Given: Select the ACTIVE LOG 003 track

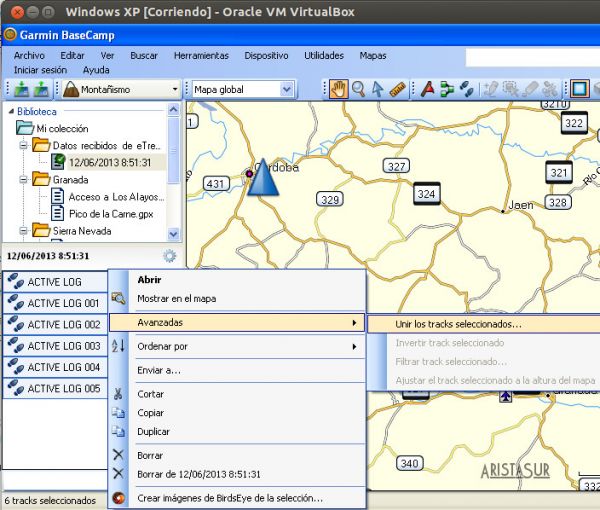Looking at the screenshot, I should tap(63, 346).
